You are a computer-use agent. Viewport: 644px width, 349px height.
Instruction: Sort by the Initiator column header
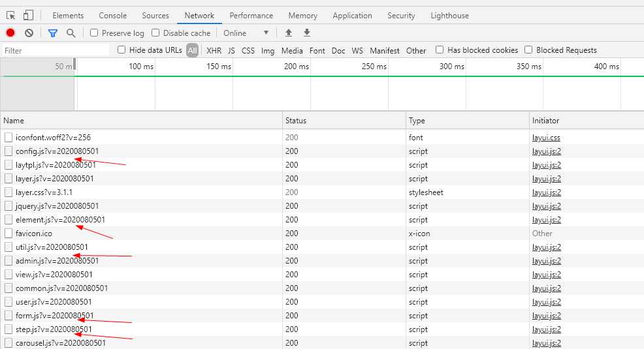[587, 121]
